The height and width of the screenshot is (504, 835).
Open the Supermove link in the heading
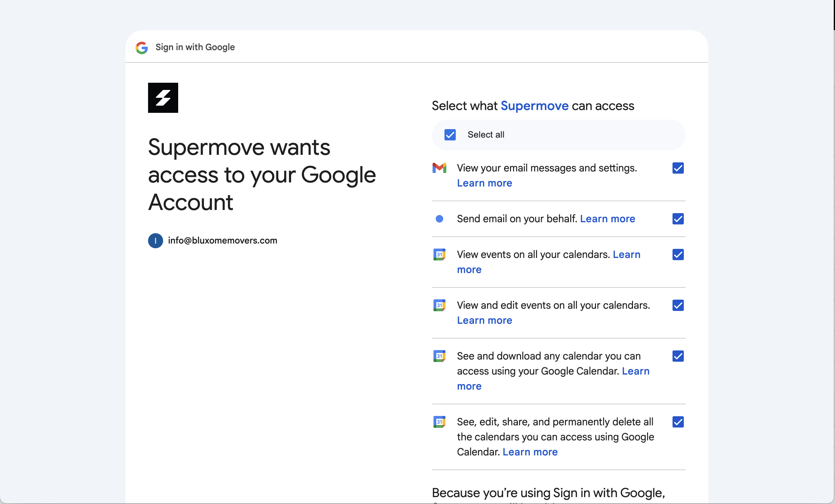[x=535, y=106]
